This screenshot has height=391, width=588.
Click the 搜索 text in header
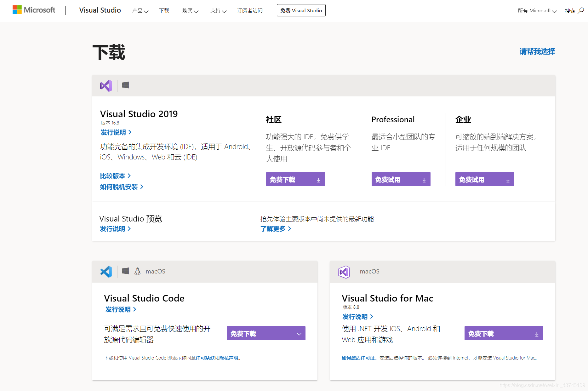tap(570, 11)
